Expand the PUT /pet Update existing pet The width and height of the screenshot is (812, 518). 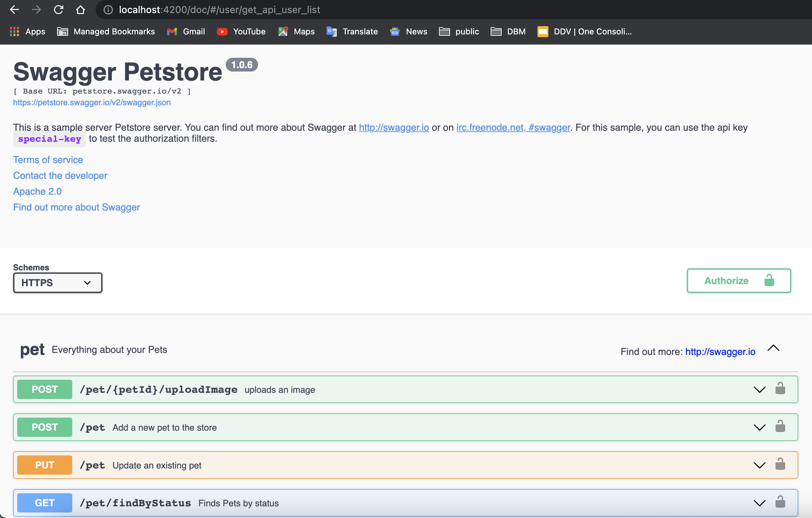coord(759,465)
